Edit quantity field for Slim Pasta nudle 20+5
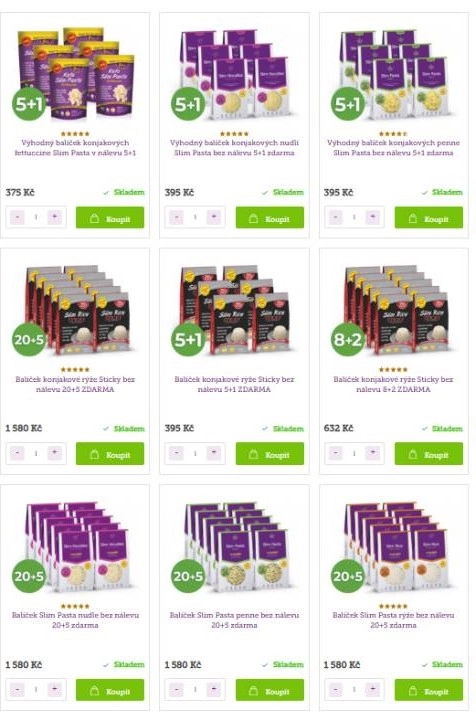This screenshot has width=476, height=720. [x=36, y=689]
